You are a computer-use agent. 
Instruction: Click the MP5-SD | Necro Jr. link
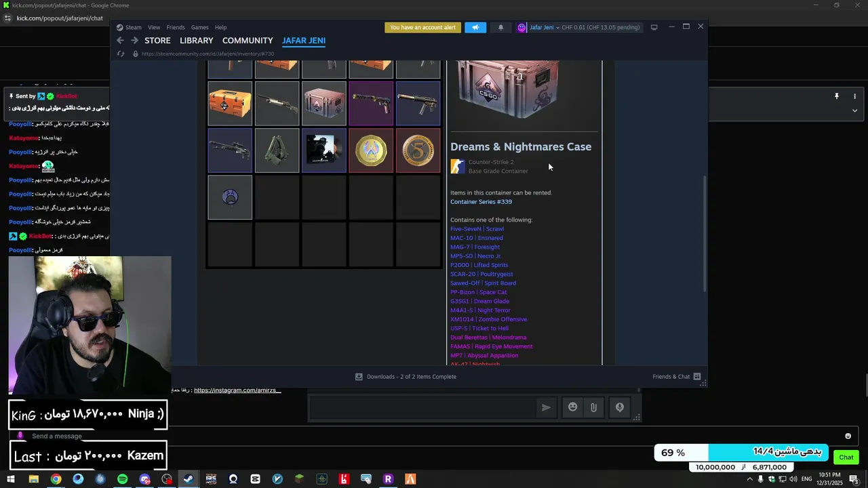[476, 256]
